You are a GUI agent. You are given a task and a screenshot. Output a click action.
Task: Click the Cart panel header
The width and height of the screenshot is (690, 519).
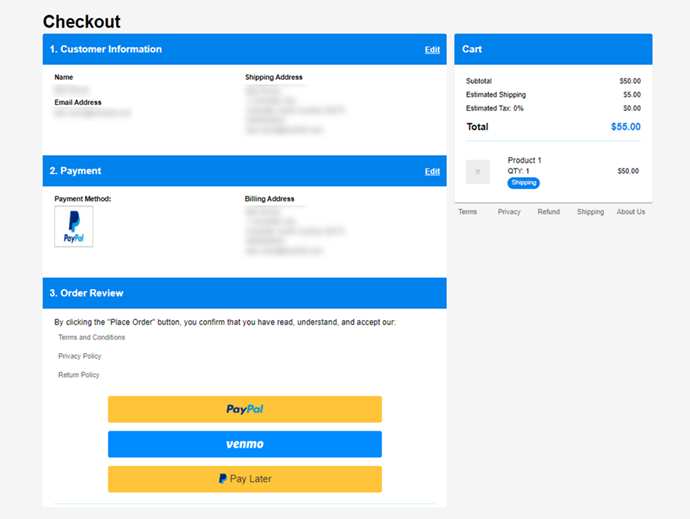553,49
